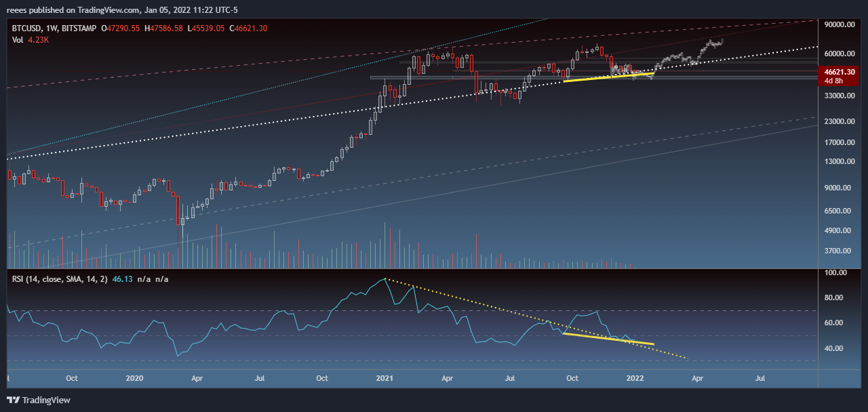The height and width of the screenshot is (412, 868).
Task: Click the low value L45539.05
Action: pyautogui.click(x=206, y=28)
